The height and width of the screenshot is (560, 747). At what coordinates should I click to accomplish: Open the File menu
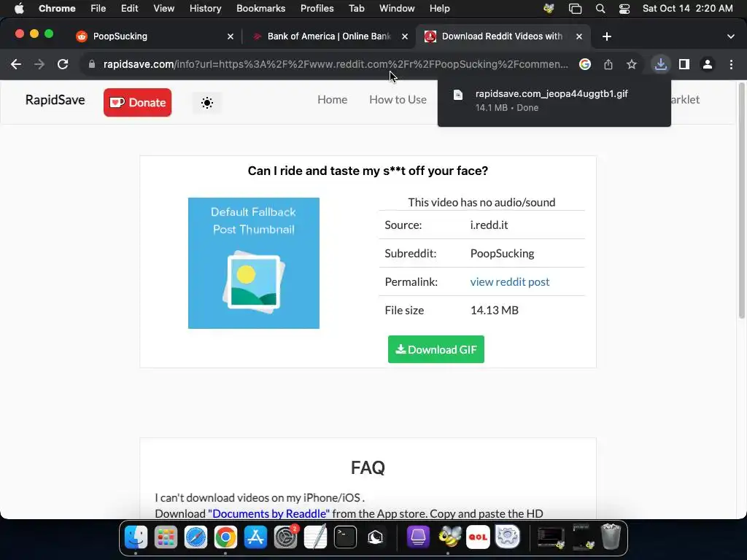click(x=98, y=9)
